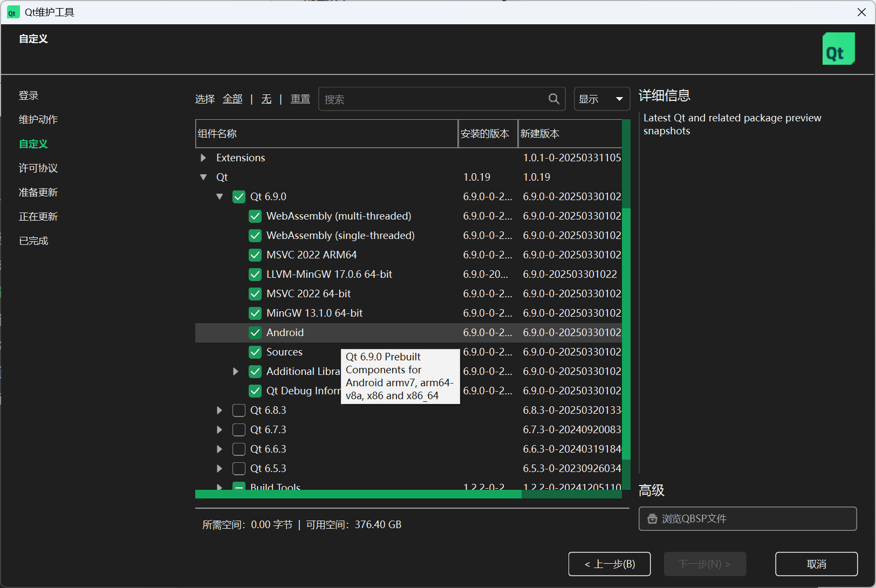Uncheck WebAssembly (multi-threaded) checkbox
876x588 pixels.
click(x=255, y=216)
